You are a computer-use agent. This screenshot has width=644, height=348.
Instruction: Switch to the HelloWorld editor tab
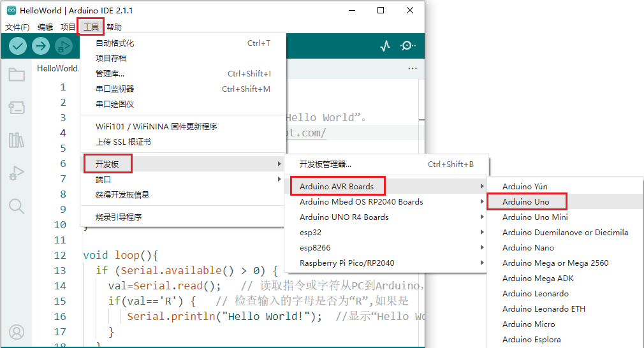point(57,68)
